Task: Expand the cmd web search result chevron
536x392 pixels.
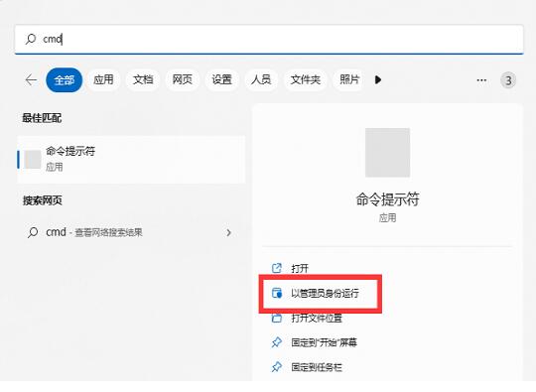Action: point(228,233)
